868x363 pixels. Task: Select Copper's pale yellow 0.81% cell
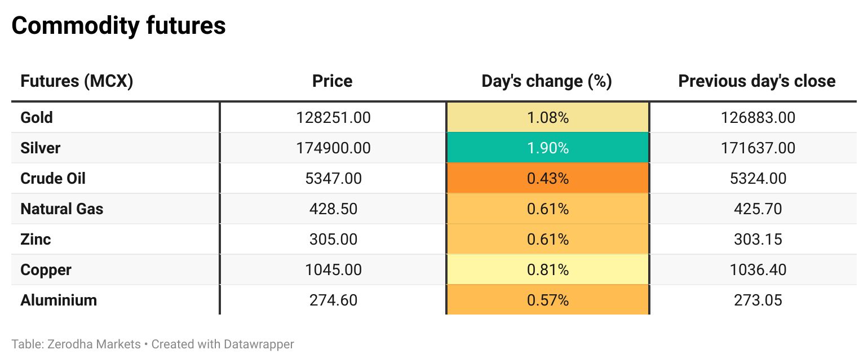(x=547, y=270)
